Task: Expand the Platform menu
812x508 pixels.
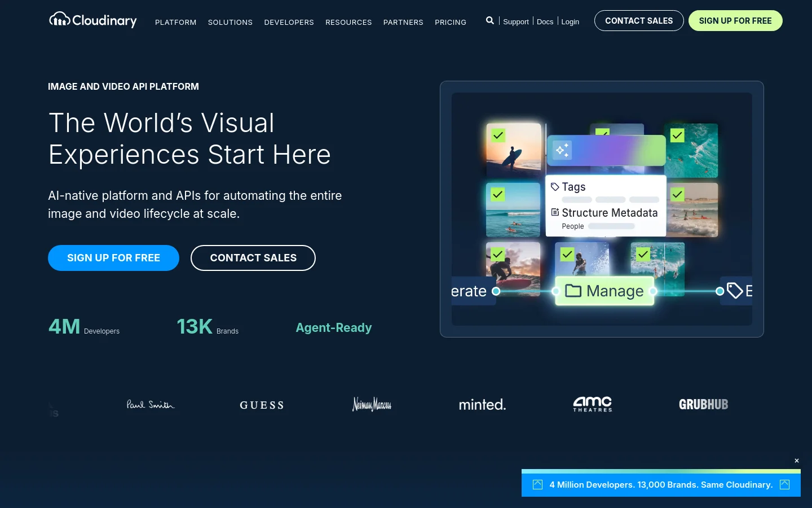Action: [x=176, y=22]
